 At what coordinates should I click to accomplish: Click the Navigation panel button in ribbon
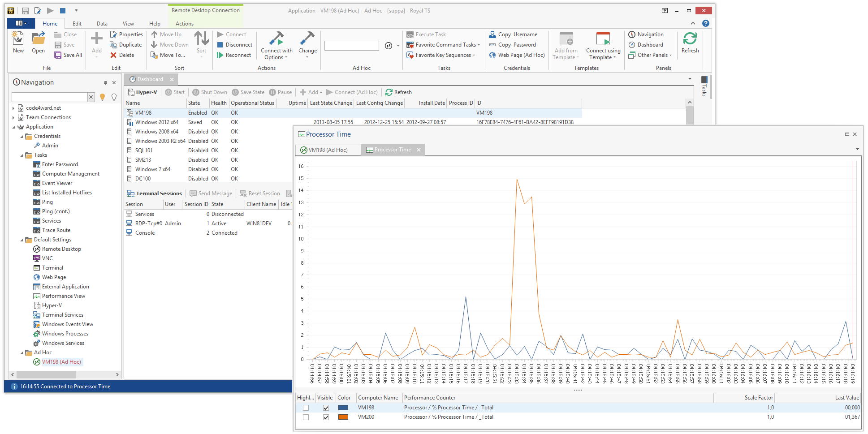point(646,34)
